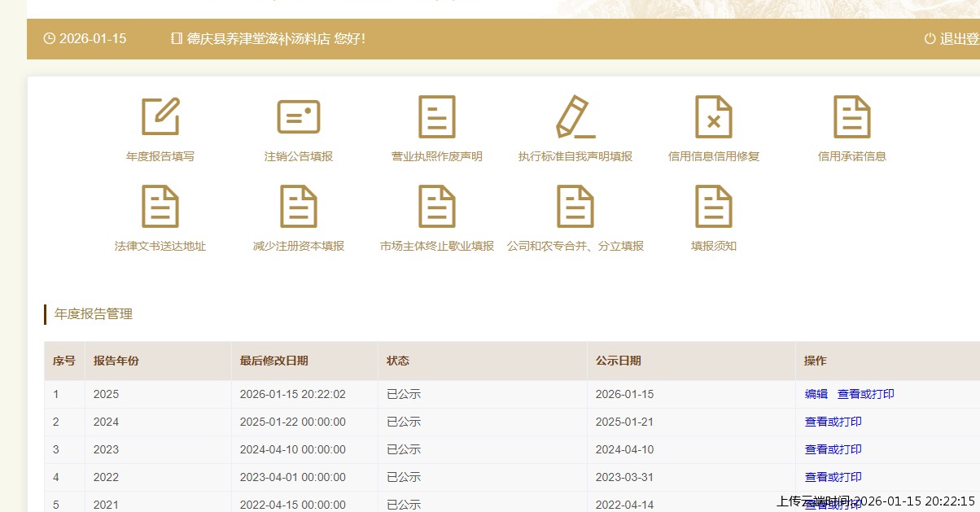
Task: Open 查看或打印 for the 2024 report
Action: [x=833, y=422]
